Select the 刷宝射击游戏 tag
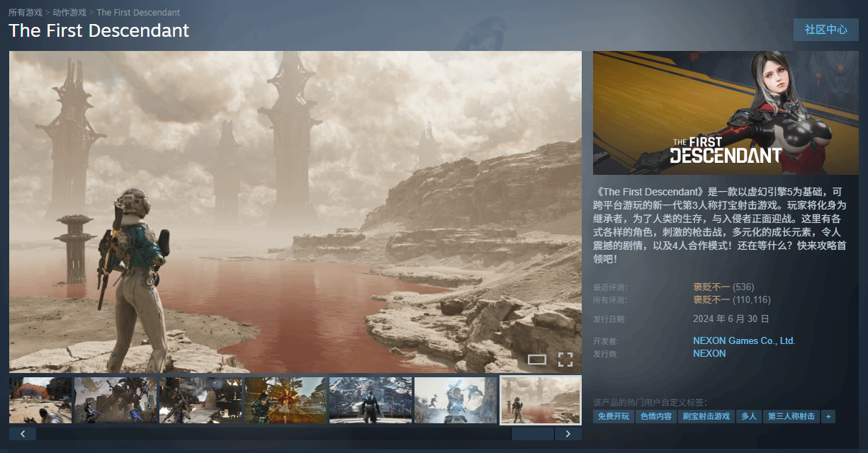Viewport: 868px width, 453px height. tap(706, 416)
